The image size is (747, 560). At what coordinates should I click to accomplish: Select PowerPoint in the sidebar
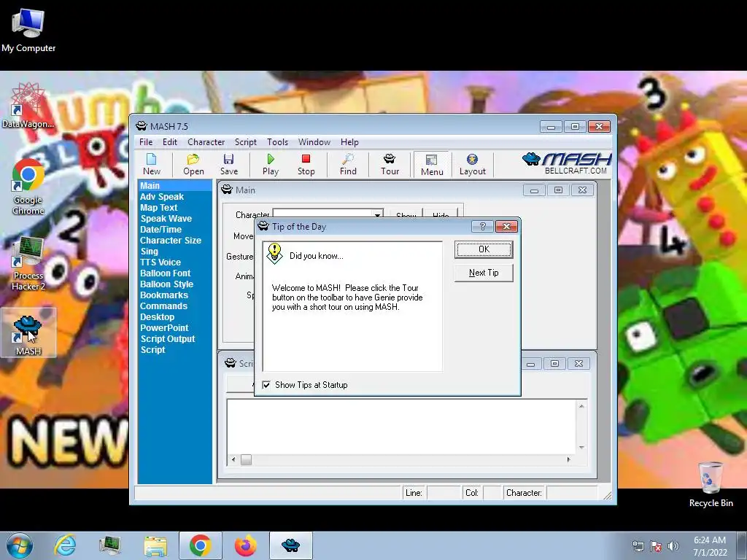(164, 328)
